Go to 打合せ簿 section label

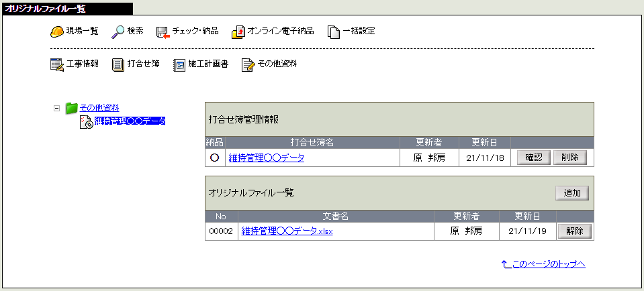tap(143, 64)
